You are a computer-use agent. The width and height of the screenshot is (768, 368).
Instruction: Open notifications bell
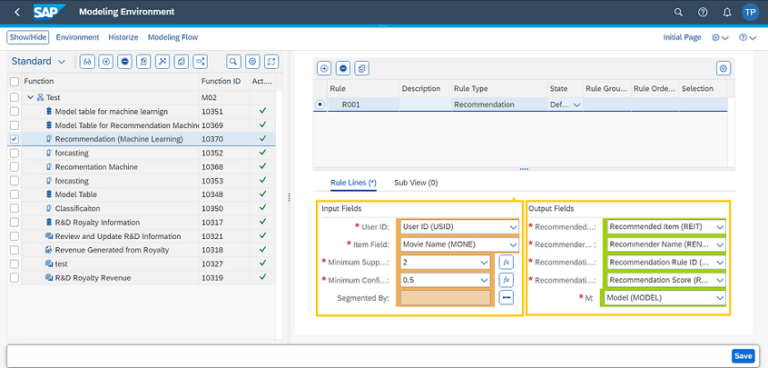[727, 12]
